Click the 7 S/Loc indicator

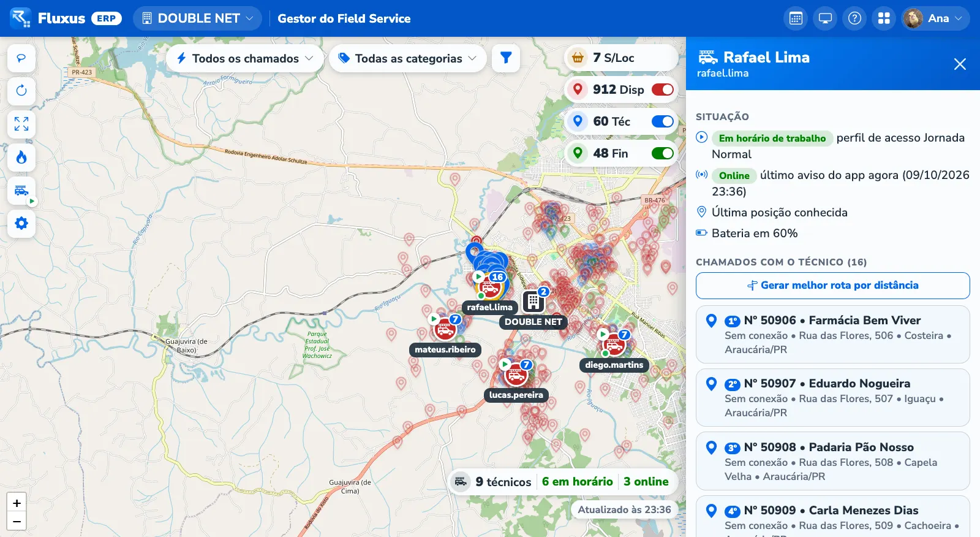621,58
